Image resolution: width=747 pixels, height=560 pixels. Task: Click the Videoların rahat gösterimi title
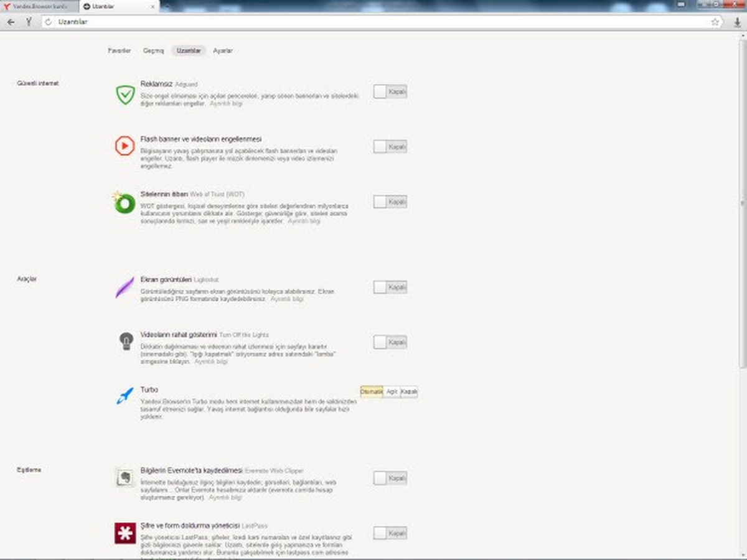[179, 334]
